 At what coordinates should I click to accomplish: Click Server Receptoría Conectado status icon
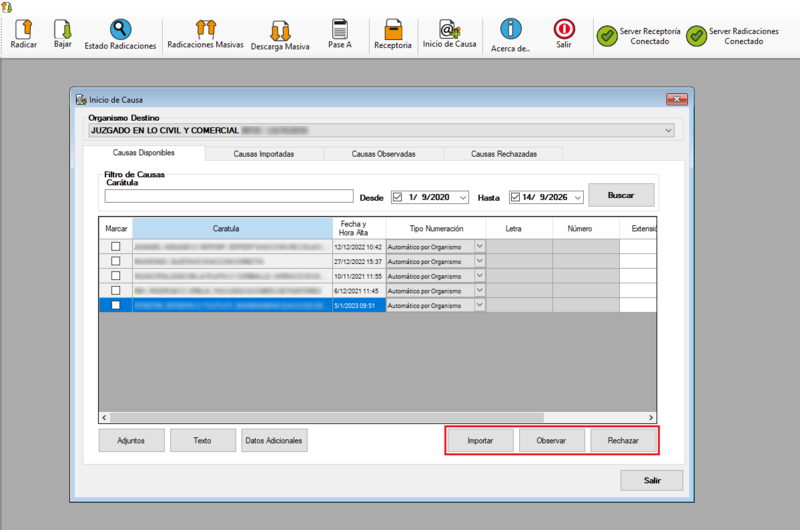(x=607, y=36)
